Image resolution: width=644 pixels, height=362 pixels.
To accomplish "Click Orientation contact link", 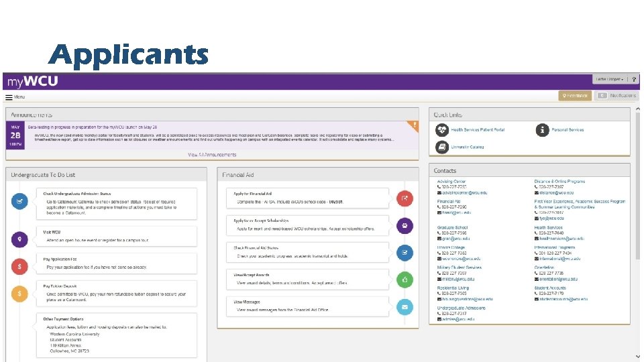I will coord(544,267).
